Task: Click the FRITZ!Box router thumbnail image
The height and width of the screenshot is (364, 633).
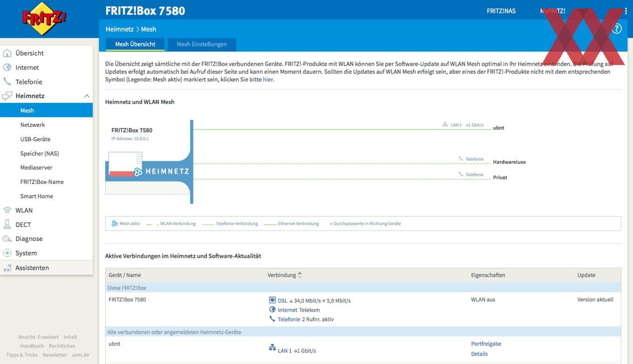Action: pyautogui.click(x=125, y=165)
